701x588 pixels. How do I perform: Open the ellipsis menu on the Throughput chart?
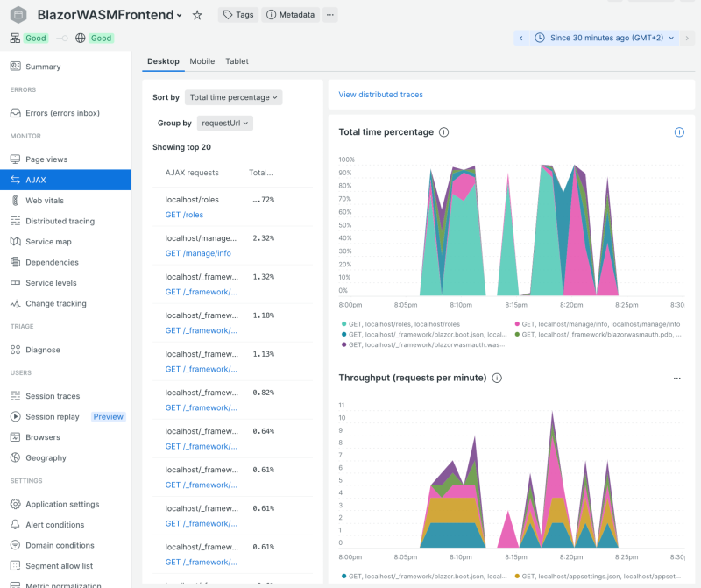tap(676, 378)
